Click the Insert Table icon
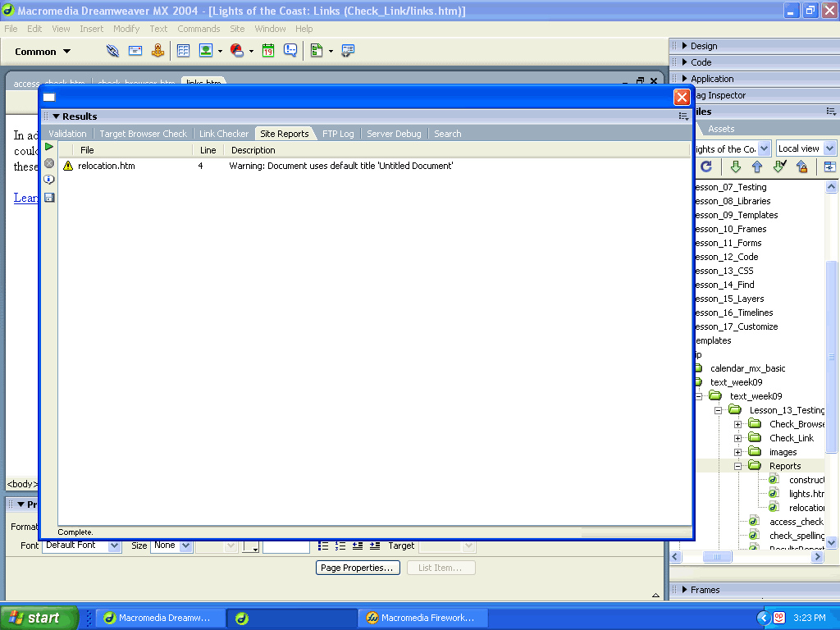This screenshot has height=630, width=840. tap(183, 51)
